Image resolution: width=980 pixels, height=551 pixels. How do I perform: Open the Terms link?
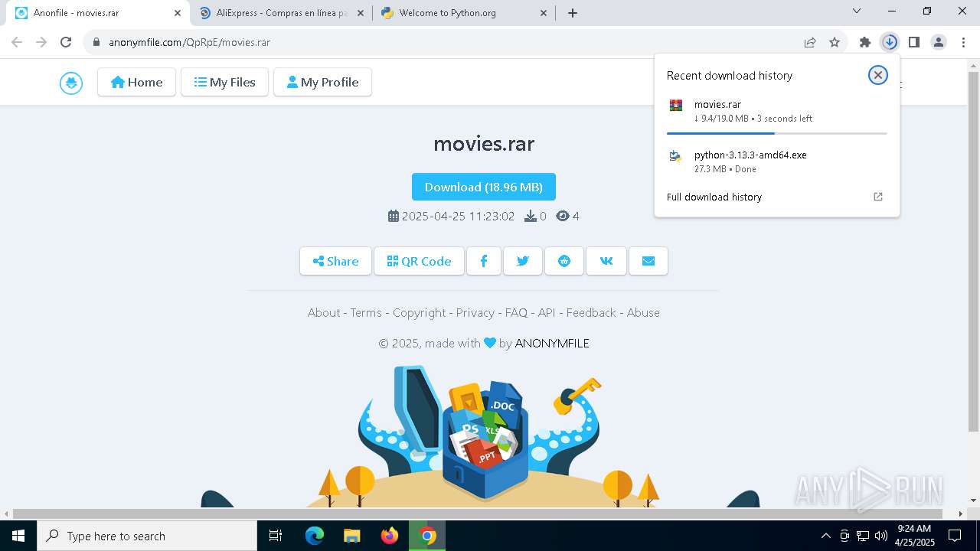[x=366, y=312]
